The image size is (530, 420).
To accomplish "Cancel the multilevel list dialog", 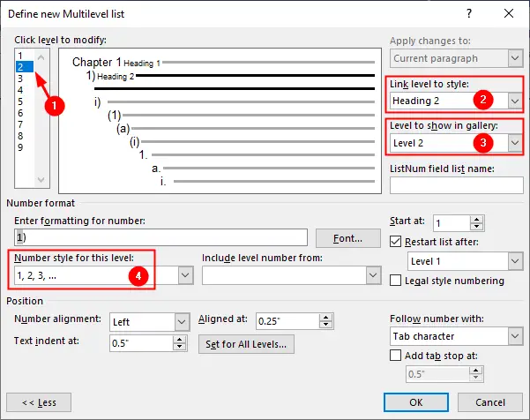I will pos(490,402).
